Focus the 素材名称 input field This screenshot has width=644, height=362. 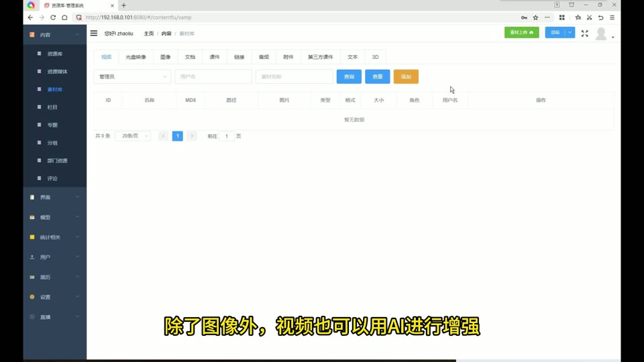tap(294, 76)
